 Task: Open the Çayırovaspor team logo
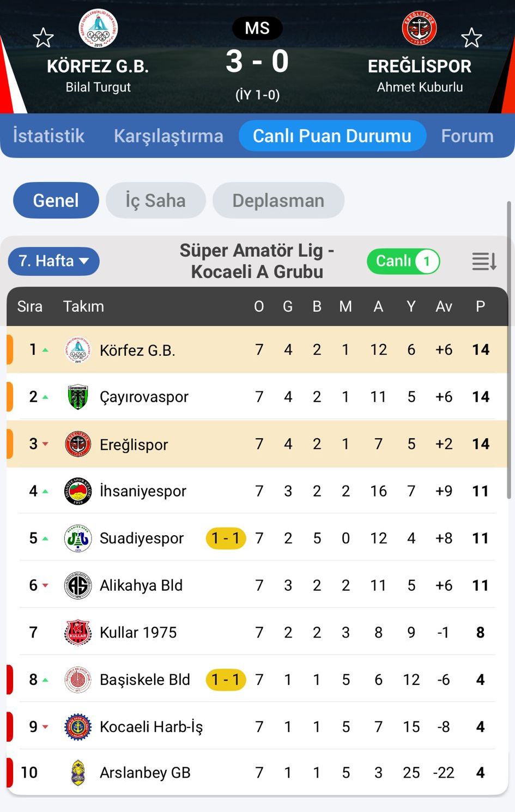click(x=77, y=397)
